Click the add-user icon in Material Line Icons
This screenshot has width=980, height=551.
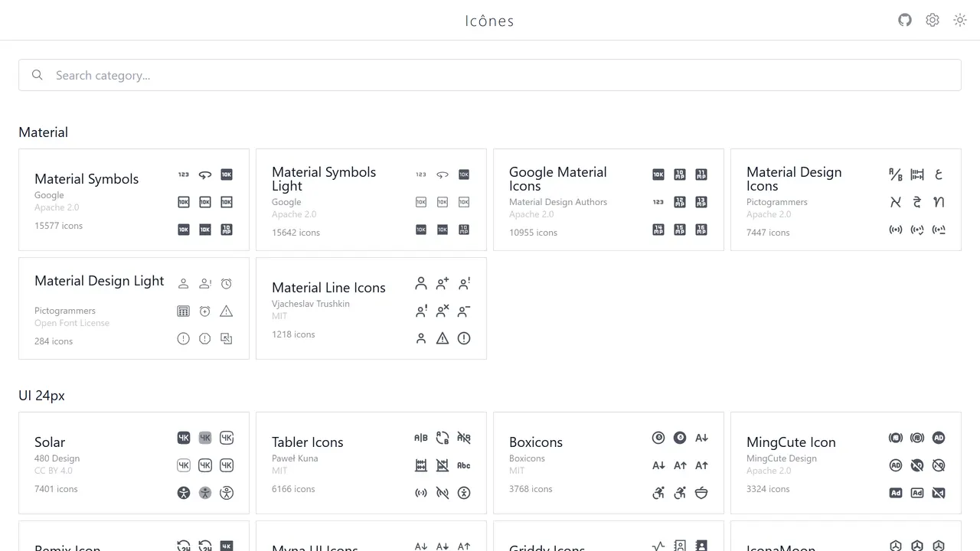[x=443, y=283]
